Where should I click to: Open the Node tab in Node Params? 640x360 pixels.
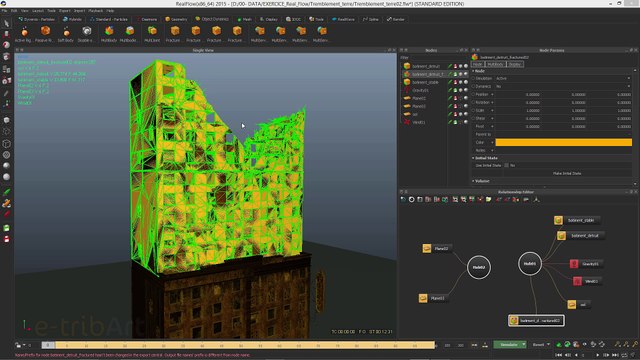(x=478, y=64)
